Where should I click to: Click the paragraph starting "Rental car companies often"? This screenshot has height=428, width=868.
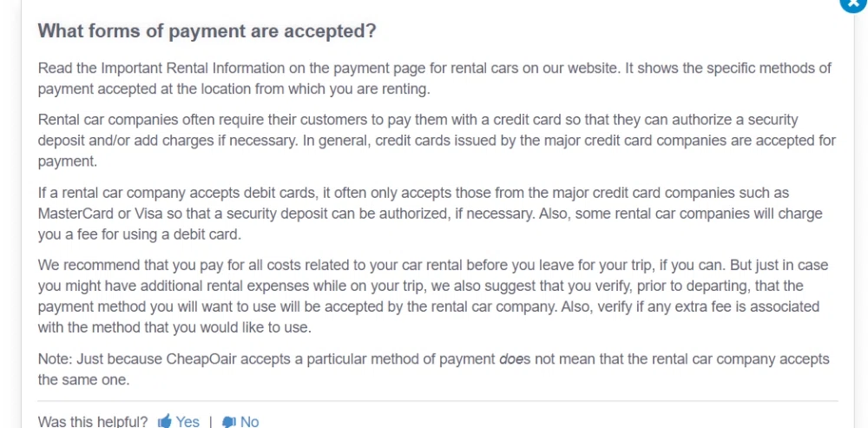pyautogui.click(x=434, y=141)
